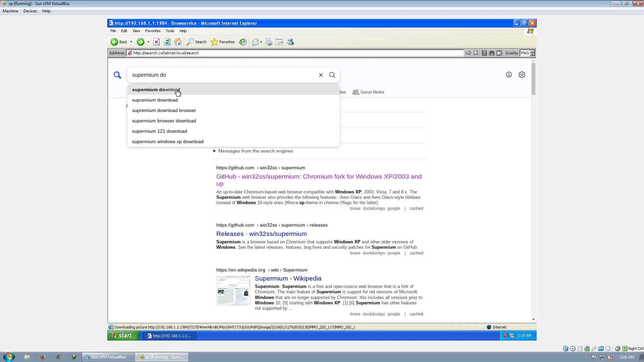Open the Releases win32ss/supermium link
644x362 pixels.
pyautogui.click(x=261, y=234)
